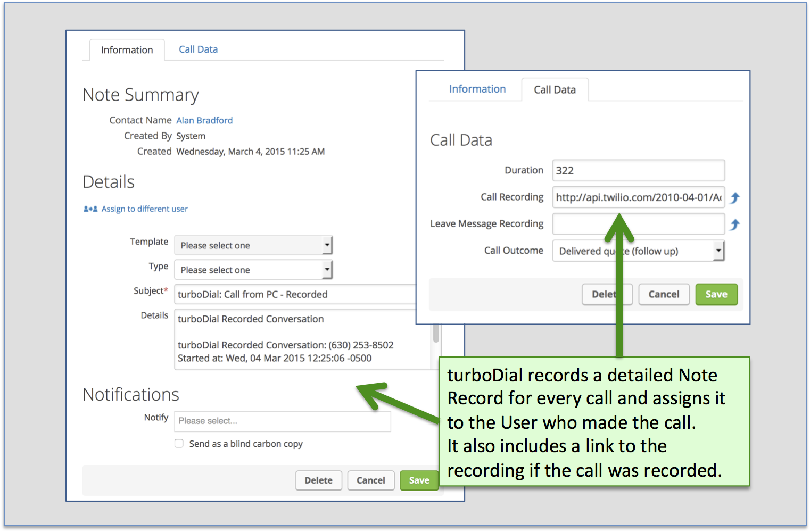810x532 pixels.
Task: Click the Notify Please select field
Action: click(x=283, y=421)
